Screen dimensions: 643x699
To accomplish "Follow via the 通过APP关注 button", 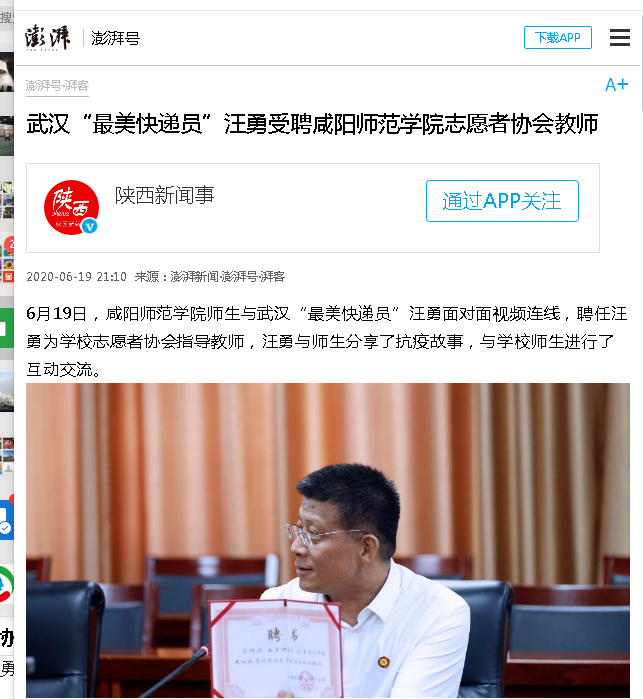I will [x=502, y=201].
